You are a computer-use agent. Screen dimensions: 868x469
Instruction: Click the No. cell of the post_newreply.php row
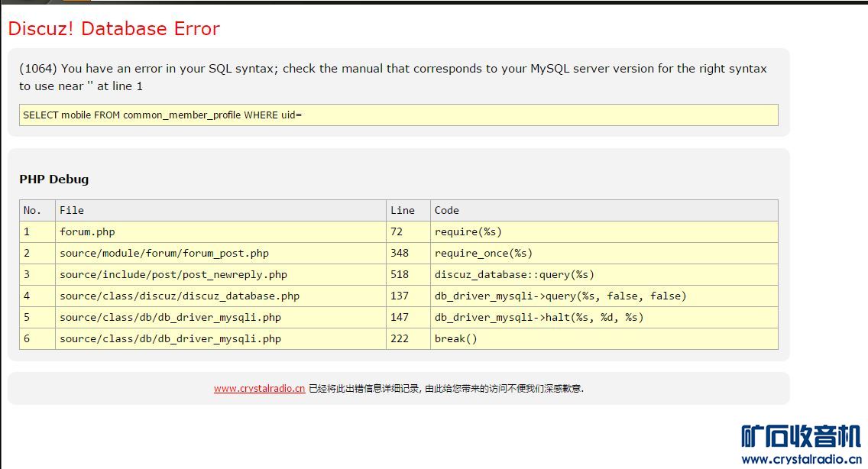tap(37, 275)
